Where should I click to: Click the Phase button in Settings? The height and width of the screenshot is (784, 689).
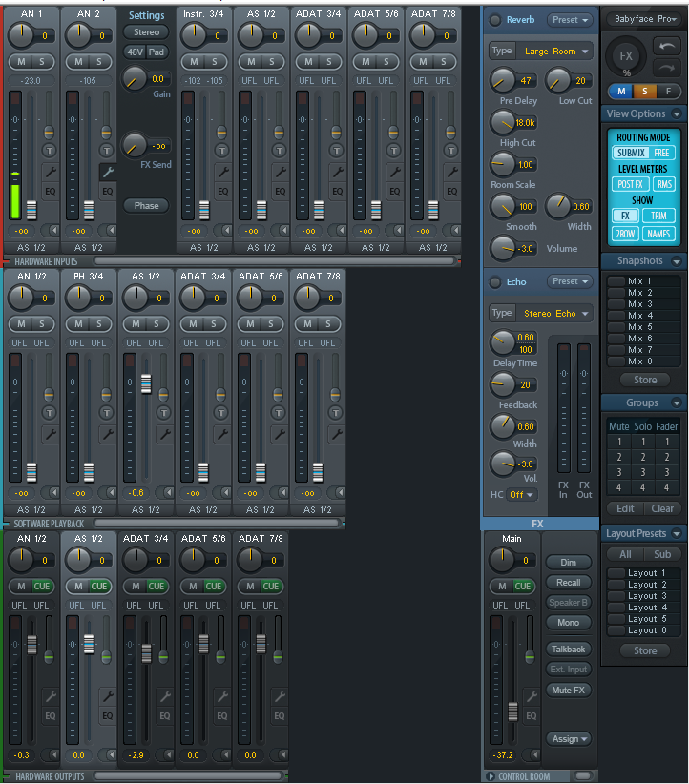(146, 206)
